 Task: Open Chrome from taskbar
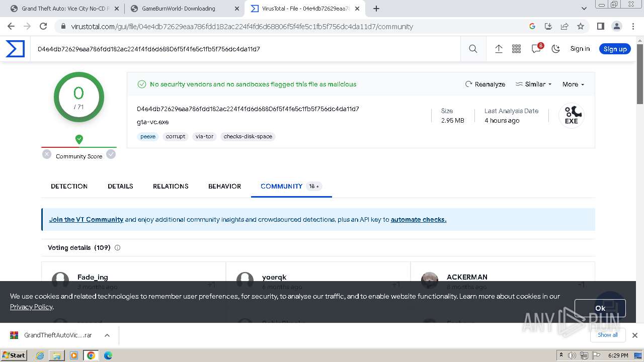[91, 355]
